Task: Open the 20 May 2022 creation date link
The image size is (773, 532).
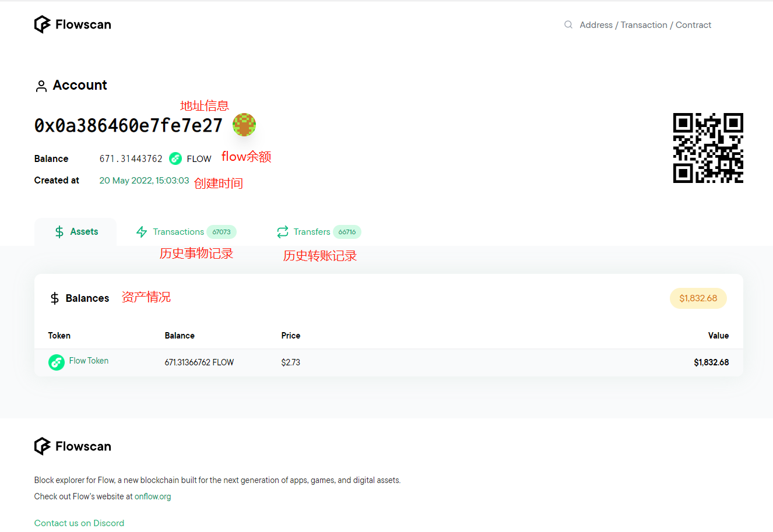Action: coord(144,181)
